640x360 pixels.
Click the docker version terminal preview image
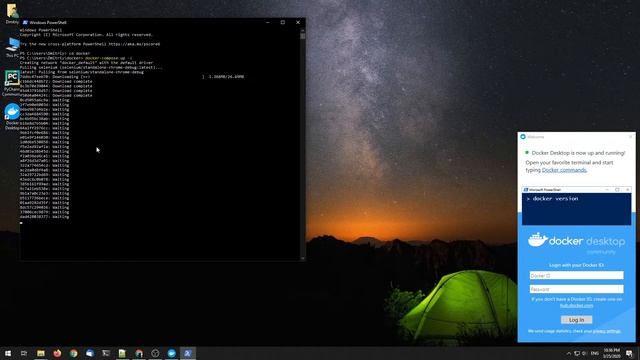tap(576, 206)
